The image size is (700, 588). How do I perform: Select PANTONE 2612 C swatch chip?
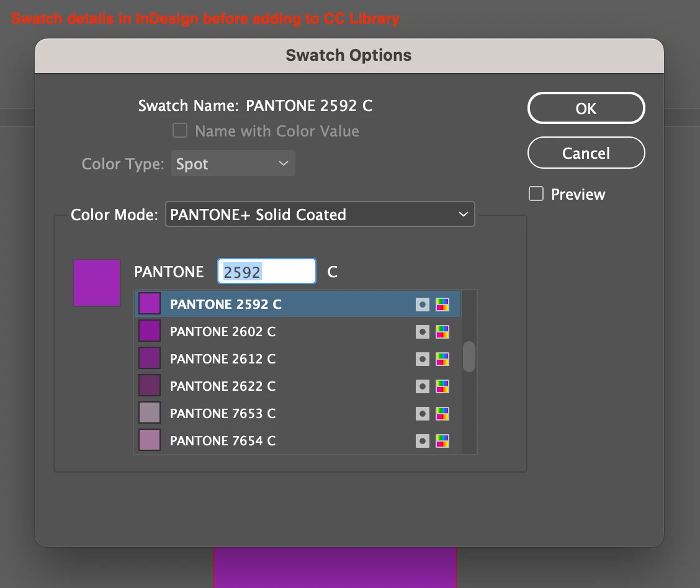coord(150,359)
